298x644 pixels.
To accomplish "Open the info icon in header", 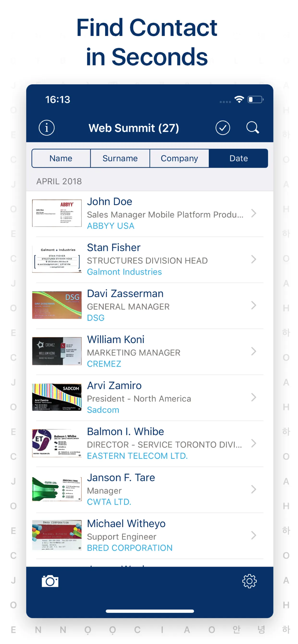I will [x=47, y=128].
